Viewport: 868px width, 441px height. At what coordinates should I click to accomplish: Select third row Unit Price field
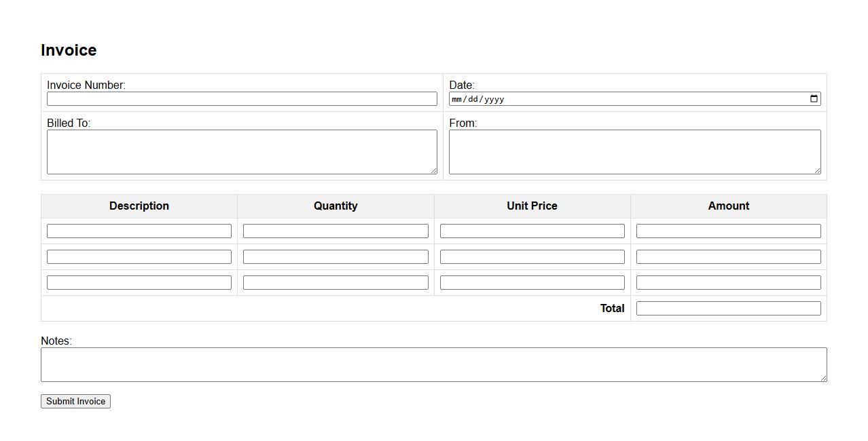532,283
